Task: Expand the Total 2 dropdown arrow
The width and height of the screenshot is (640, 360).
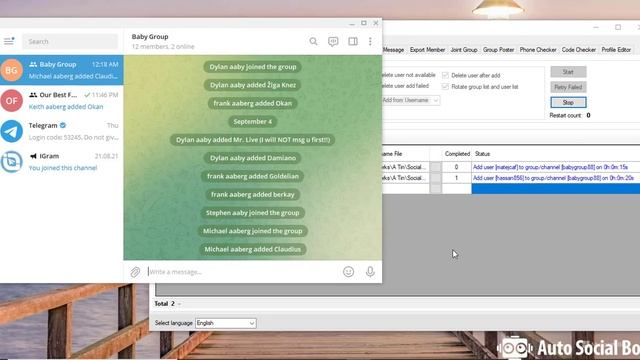Action: 179,304
